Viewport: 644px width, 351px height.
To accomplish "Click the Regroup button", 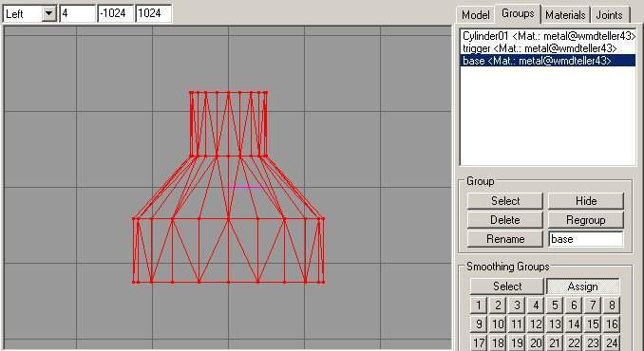I will (586, 220).
